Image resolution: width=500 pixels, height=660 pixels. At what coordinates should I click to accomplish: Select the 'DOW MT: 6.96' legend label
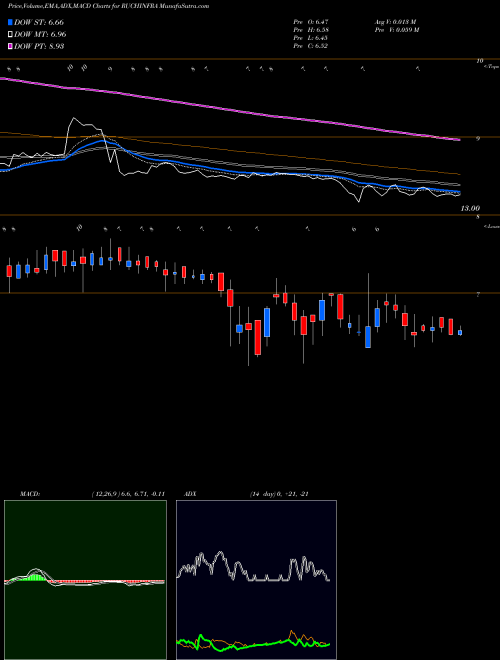40,35
